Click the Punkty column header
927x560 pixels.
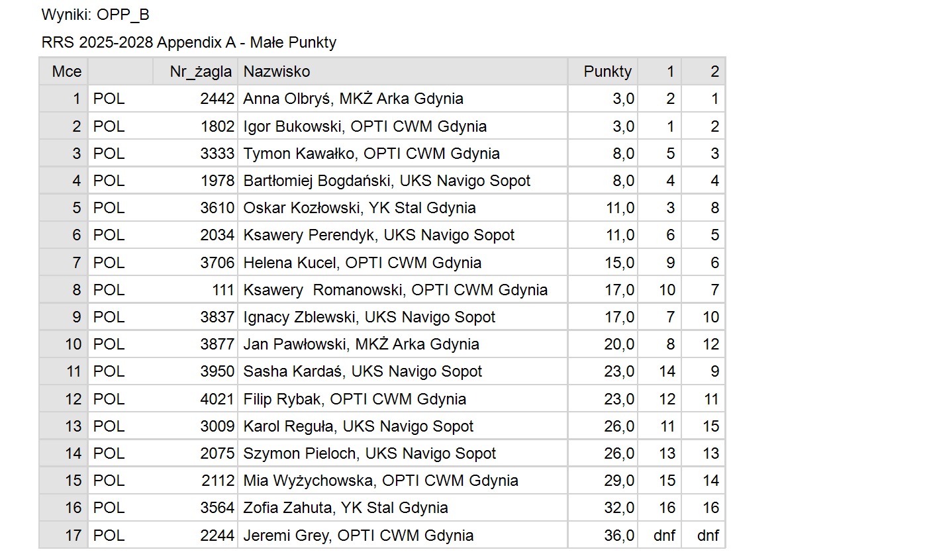point(603,71)
